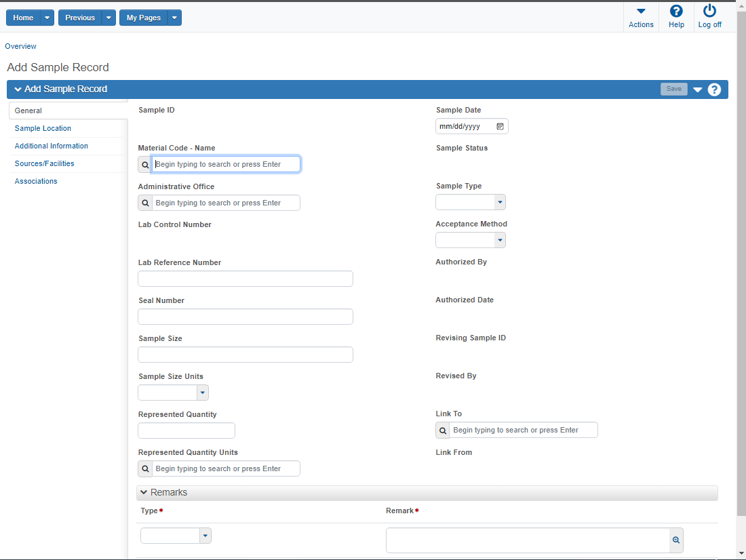Expand the Previous button dropdown arrow
746x560 pixels.
pyautogui.click(x=109, y=18)
